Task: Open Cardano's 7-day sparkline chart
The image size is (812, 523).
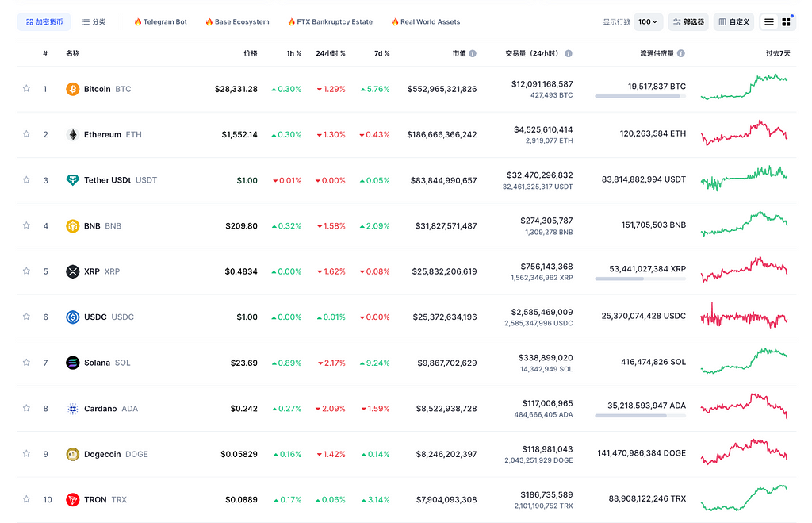Action: [744, 406]
